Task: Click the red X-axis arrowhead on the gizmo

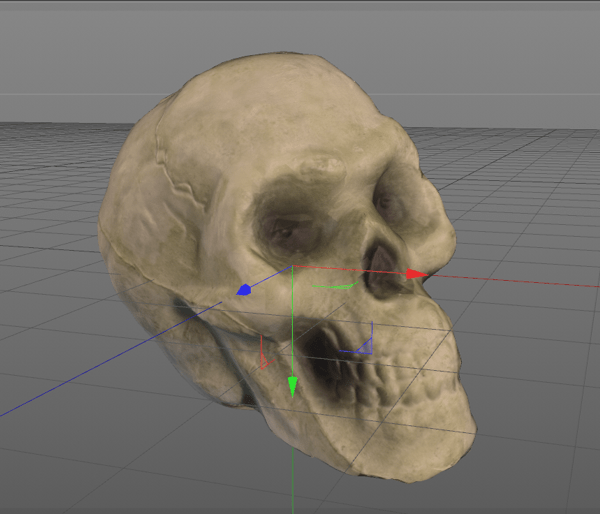Action: [416, 273]
